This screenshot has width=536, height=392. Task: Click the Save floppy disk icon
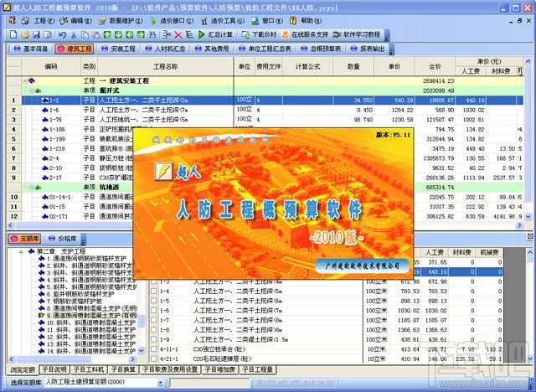coord(36,34)
